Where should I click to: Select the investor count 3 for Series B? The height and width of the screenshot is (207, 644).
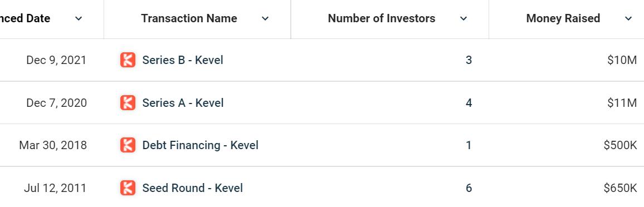469,60
